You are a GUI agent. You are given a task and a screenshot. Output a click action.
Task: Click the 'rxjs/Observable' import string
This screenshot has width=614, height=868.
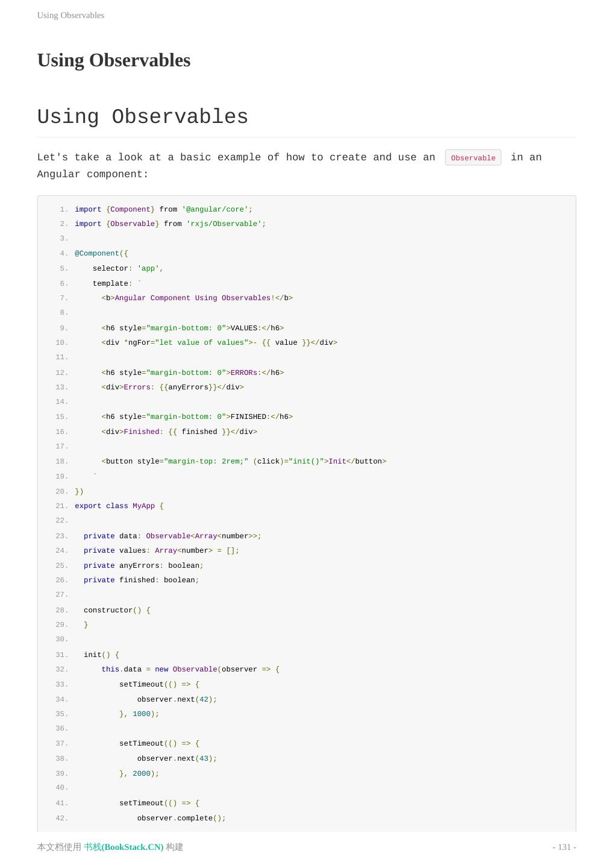point(224,224)
